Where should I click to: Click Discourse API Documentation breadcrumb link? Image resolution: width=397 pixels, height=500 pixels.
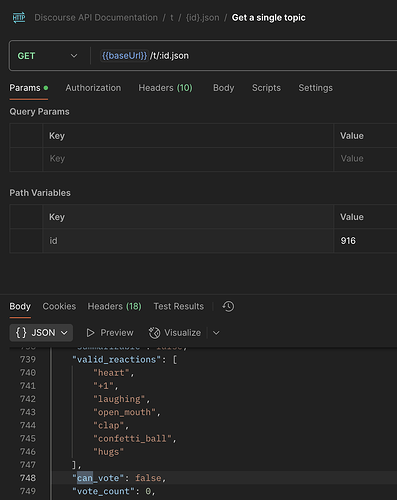96,18
